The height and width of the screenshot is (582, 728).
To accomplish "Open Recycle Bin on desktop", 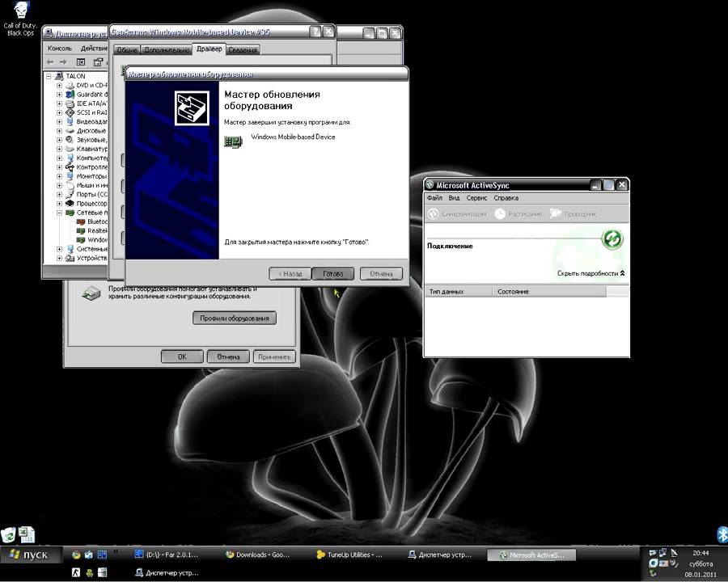I will [x=8, y=534].
